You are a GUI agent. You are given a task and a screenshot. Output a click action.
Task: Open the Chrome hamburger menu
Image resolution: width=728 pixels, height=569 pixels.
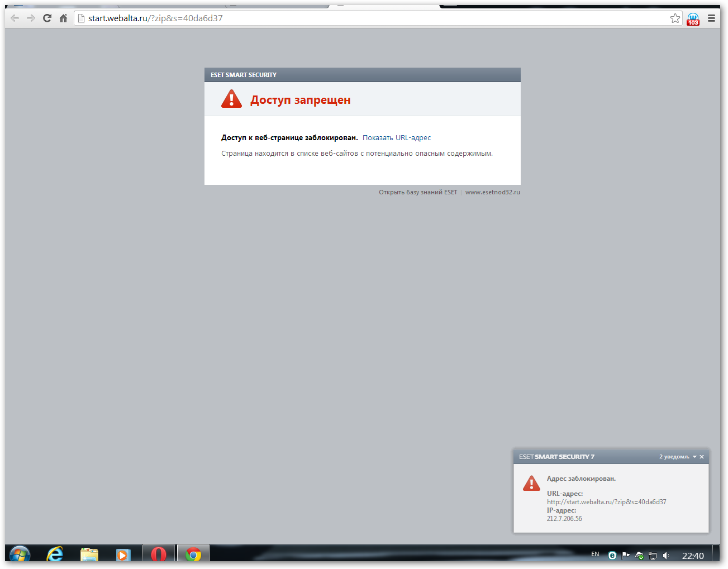click(x=711, y=18)
